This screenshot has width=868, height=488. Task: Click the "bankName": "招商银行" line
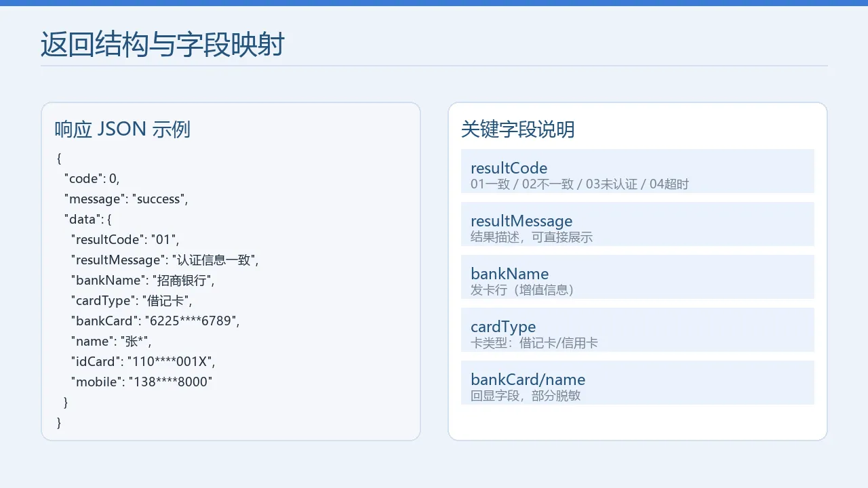tap(142, 281)
